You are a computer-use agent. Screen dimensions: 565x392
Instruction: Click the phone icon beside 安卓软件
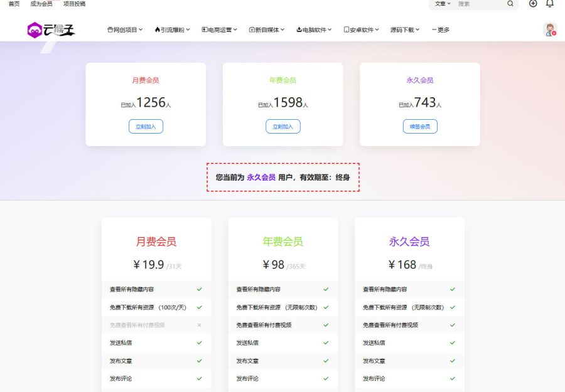(x=347, y=29)
